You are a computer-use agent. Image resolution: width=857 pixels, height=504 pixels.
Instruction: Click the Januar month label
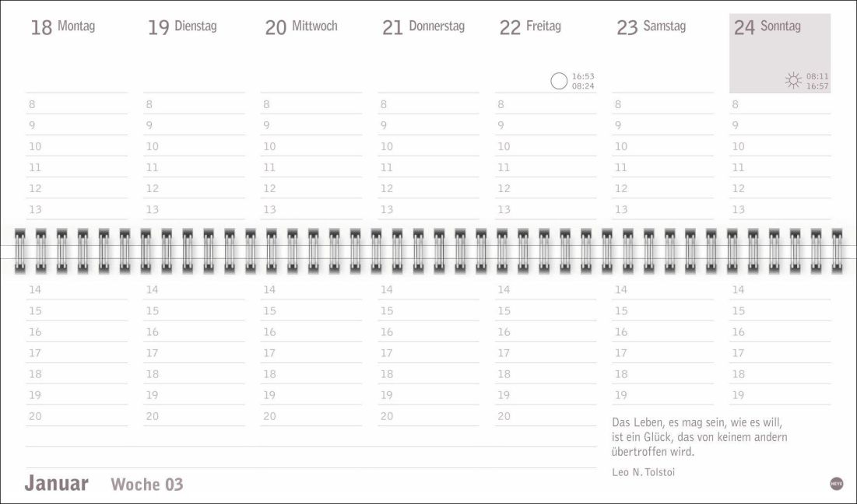[56, 483]
